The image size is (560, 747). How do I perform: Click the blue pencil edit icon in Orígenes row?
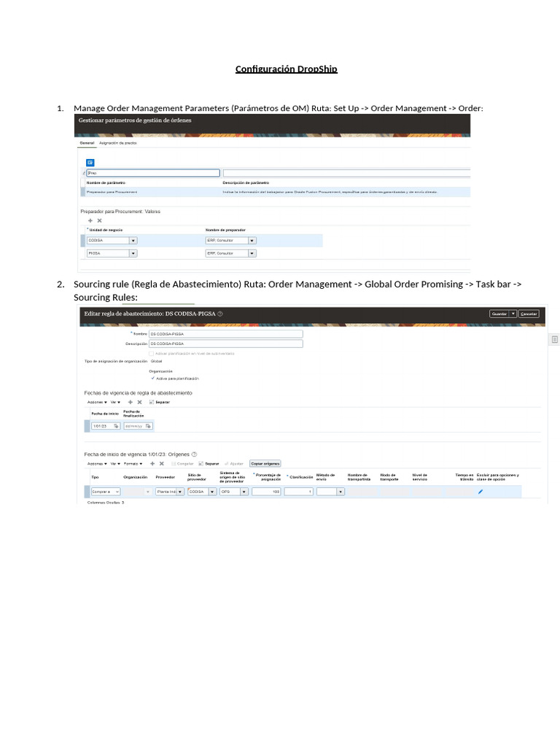point(481,492)
